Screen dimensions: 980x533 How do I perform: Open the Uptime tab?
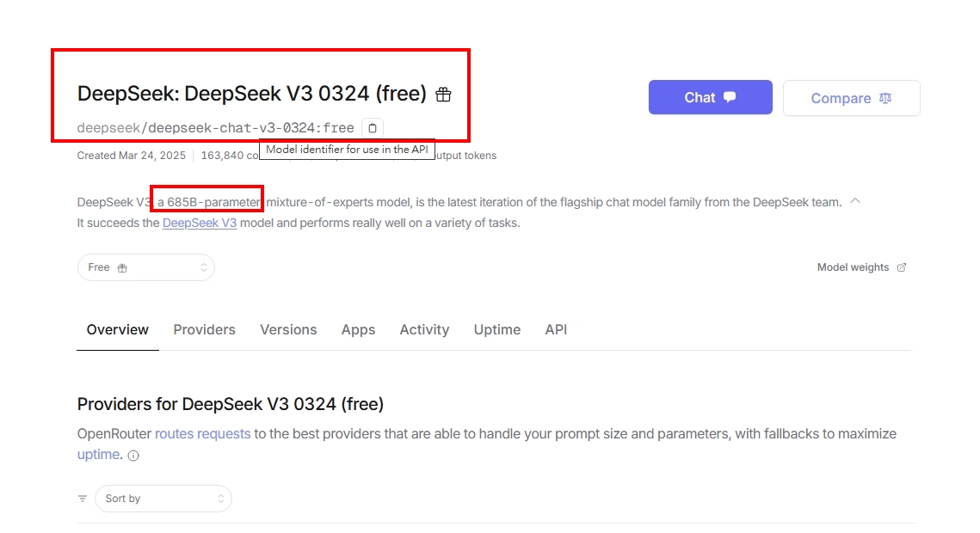tap(496, 329)
